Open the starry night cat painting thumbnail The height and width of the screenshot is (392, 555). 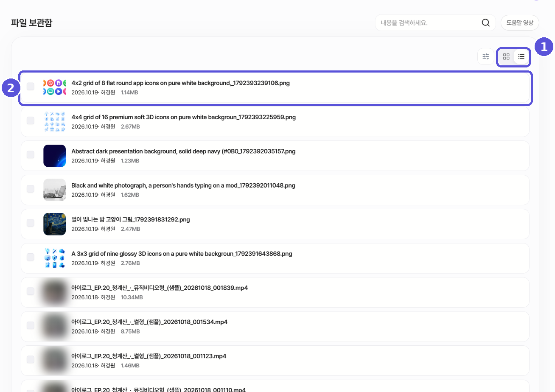point(55,224)
